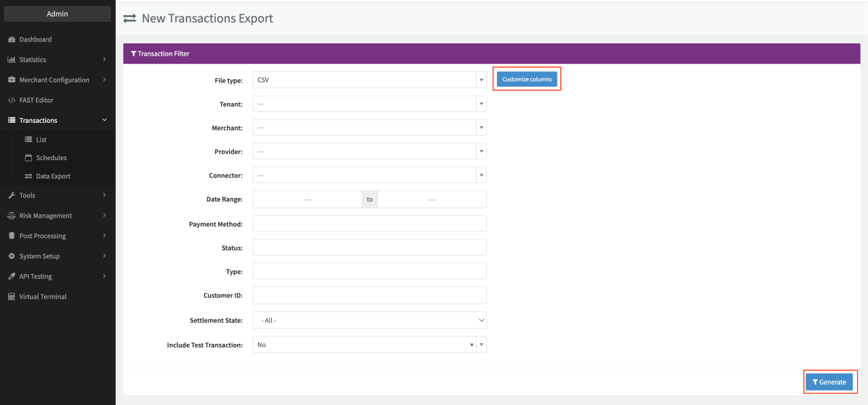Open the Data Export submenu item
This screenshot has width=868, height=405.
click(53, 176)
